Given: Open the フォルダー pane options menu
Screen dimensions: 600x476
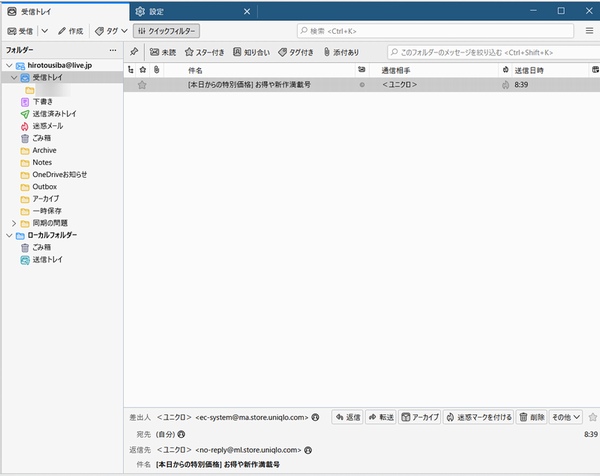Looking at the screenshot, I should tap(113, 50).
